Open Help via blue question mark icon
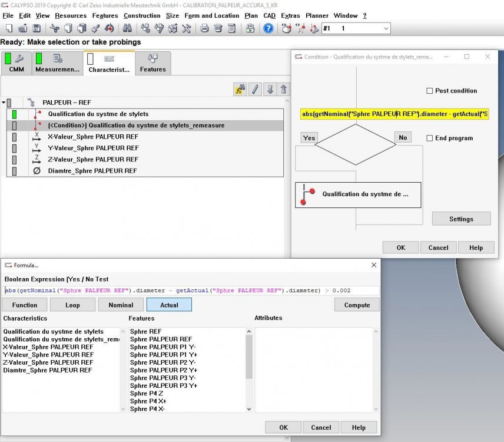The height and width of the screenshot is (442, 504). (268, 28)
